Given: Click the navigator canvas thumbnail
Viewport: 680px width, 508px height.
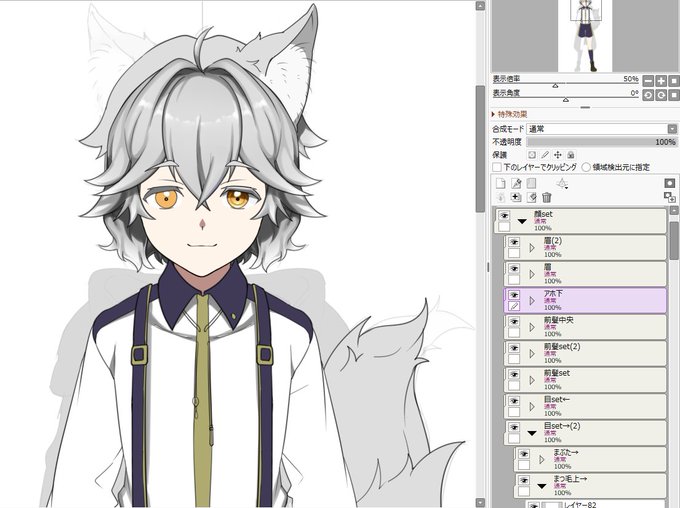Looking at the screenshot, I should pos(585,36).
